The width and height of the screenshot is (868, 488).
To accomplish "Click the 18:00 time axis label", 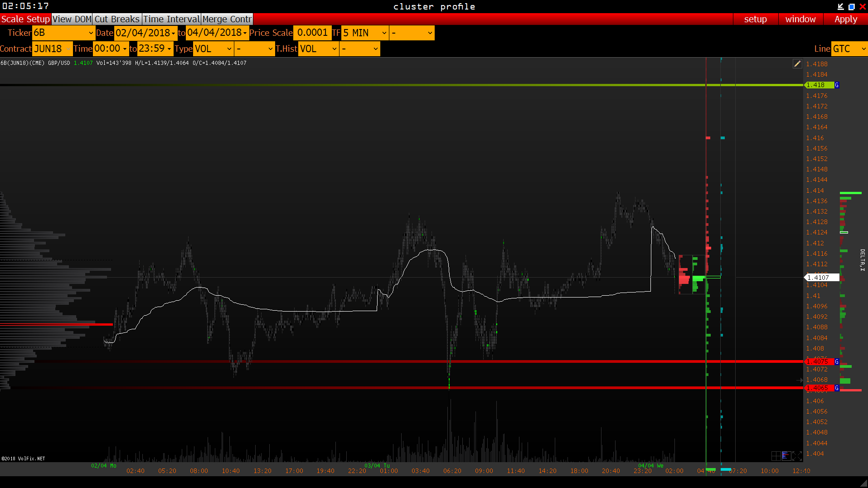I will coord(579,471).
